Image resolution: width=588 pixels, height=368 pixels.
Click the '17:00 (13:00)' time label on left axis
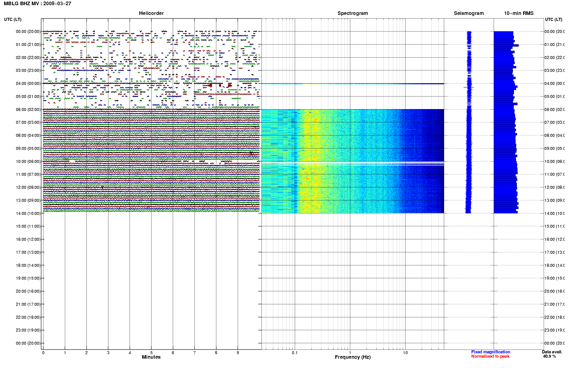[28, 252]
